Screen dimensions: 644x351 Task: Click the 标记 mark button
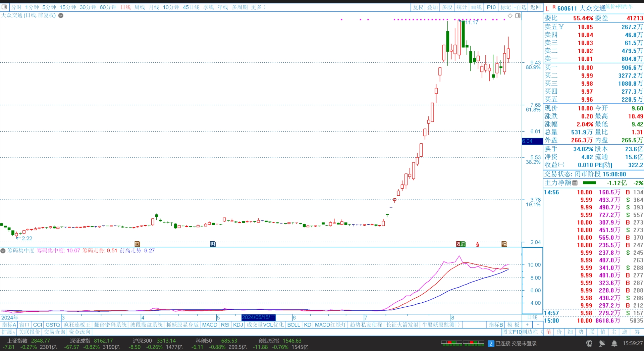coord(506,7)
